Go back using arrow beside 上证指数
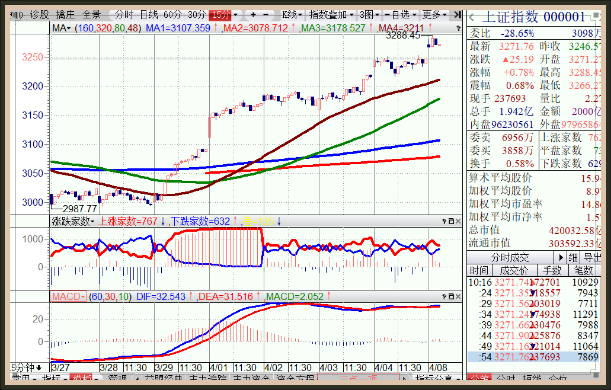The height and width of the screenshot is (390, 611). coord(472,18)
